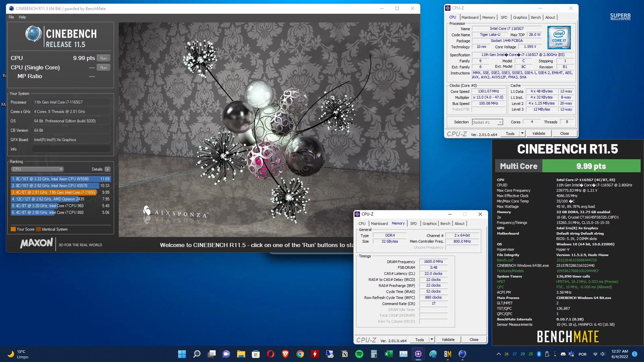The width and height of the screenshot is (644, 362).
Task: Open the weather widget showing 15°C
Action: click(x=18, y=354)
